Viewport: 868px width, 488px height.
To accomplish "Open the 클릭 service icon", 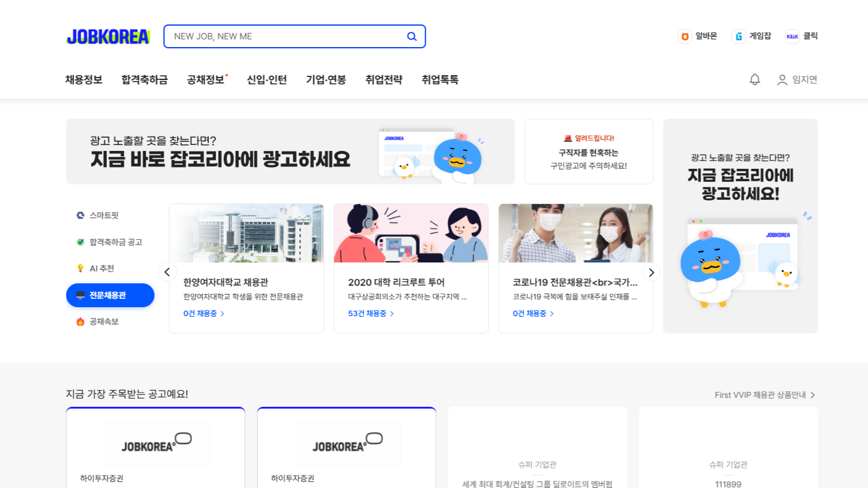I will click(792, 36).
